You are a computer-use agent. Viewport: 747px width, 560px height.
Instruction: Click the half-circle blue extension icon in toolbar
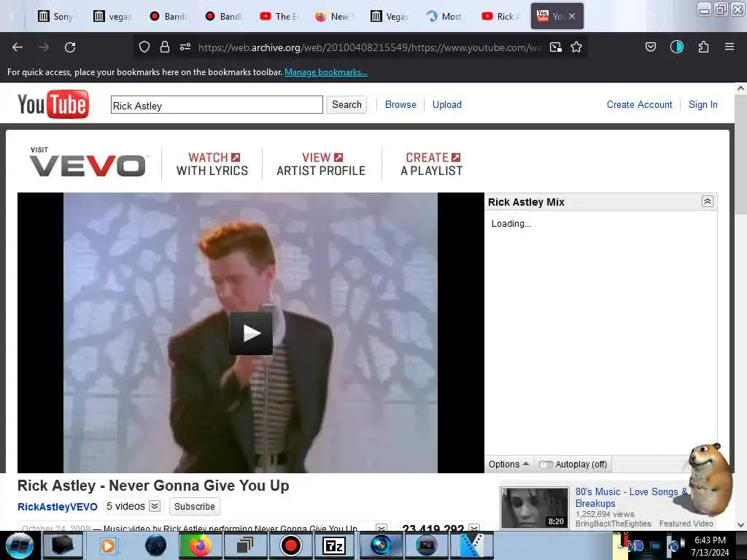677,47
